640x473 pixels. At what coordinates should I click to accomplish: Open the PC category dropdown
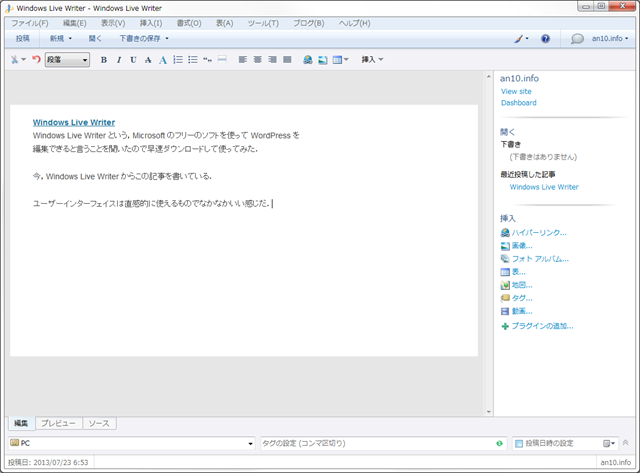tap(131, 443)
